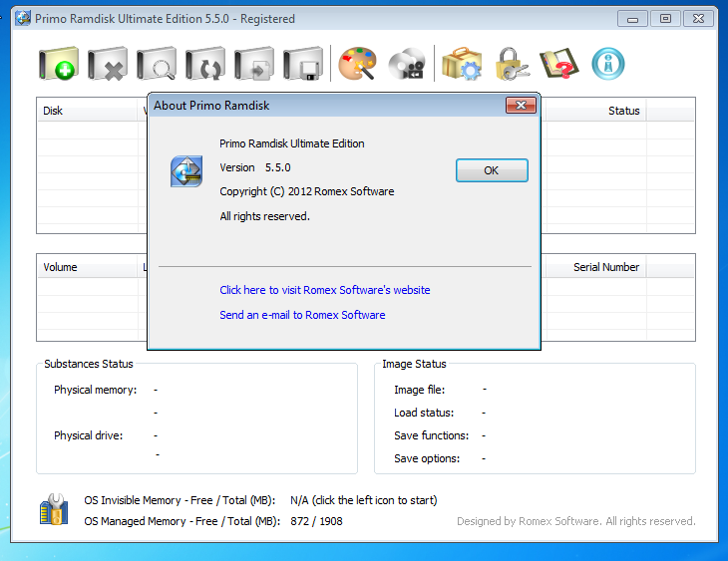Click the reload disk arrows icon
The image size is (728, 561).
[x=205, y=63]
